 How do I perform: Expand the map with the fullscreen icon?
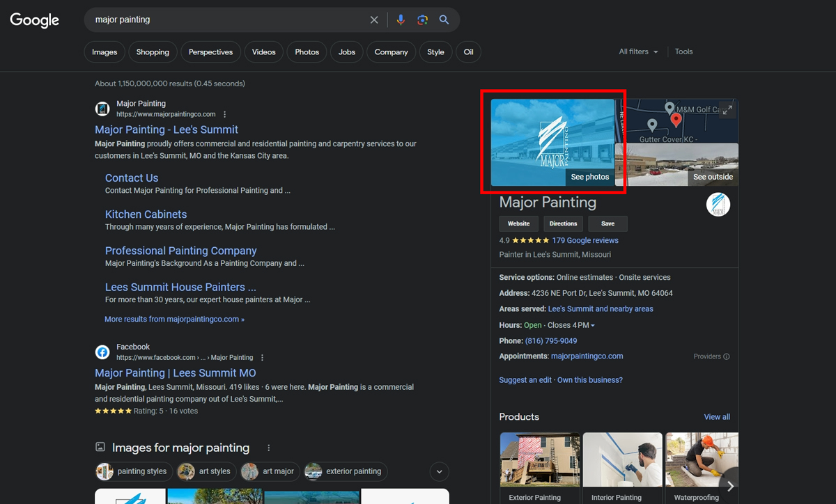[727, 110]
